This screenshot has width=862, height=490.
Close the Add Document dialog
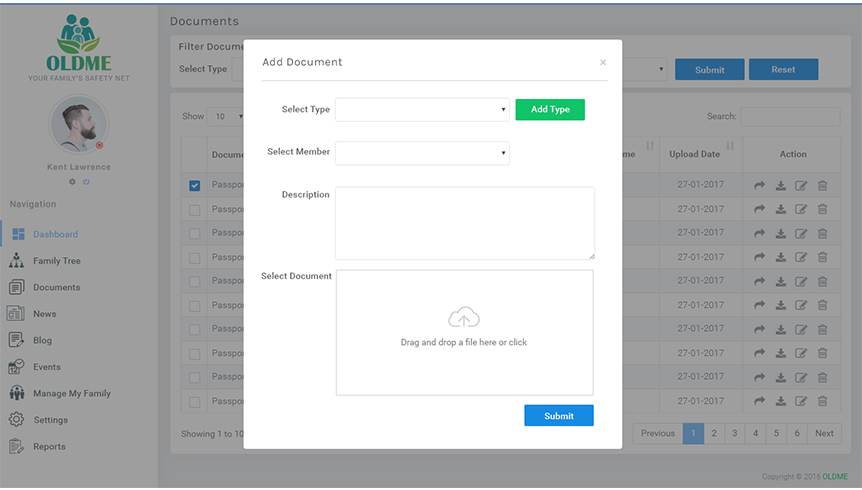603,62
